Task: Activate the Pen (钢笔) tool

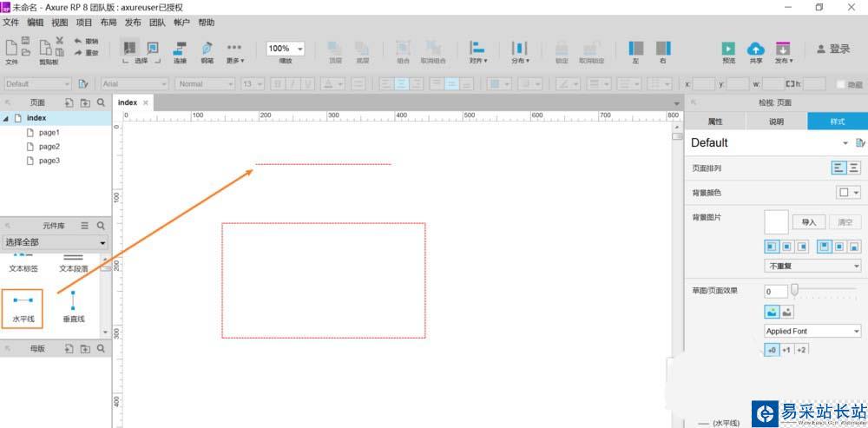Action: pos(207,53)
